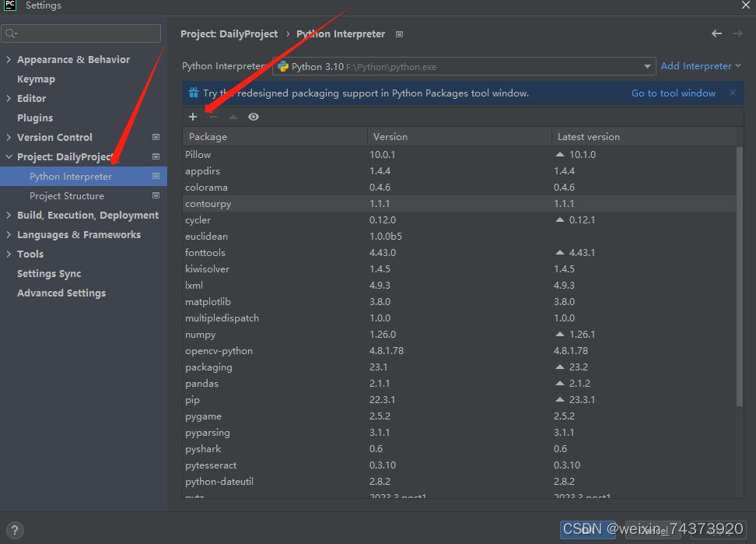Click the back navigation arrow
The height and width of the screenshot is (544, 756).
click(x=716, y=33)
